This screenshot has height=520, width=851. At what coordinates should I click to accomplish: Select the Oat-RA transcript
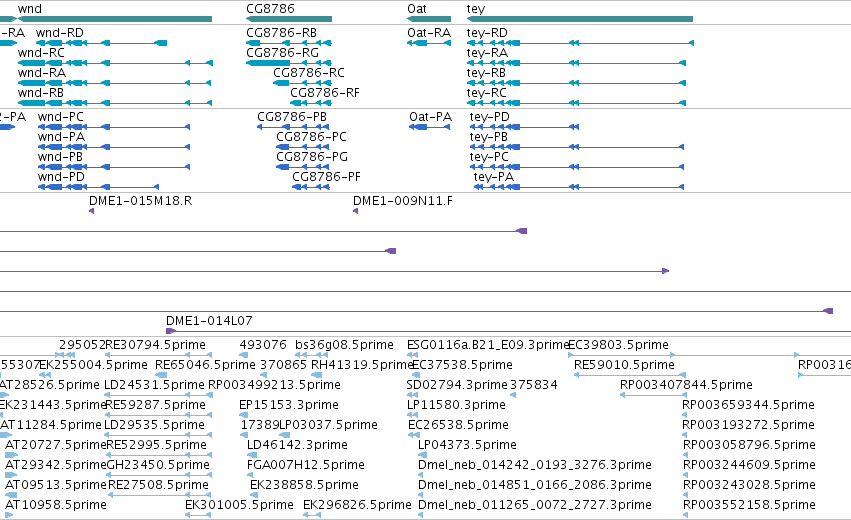(429, 33)
